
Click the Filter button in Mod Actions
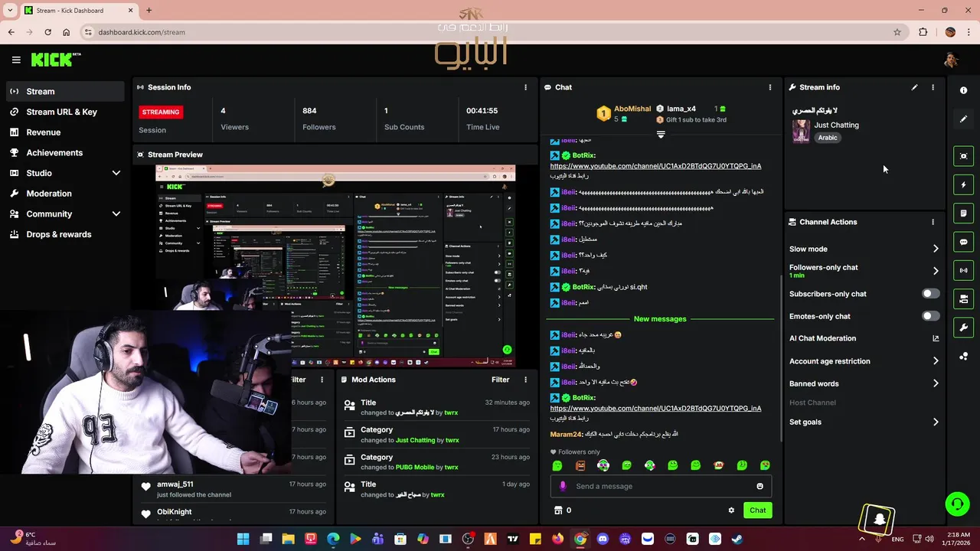pos(500,380)
